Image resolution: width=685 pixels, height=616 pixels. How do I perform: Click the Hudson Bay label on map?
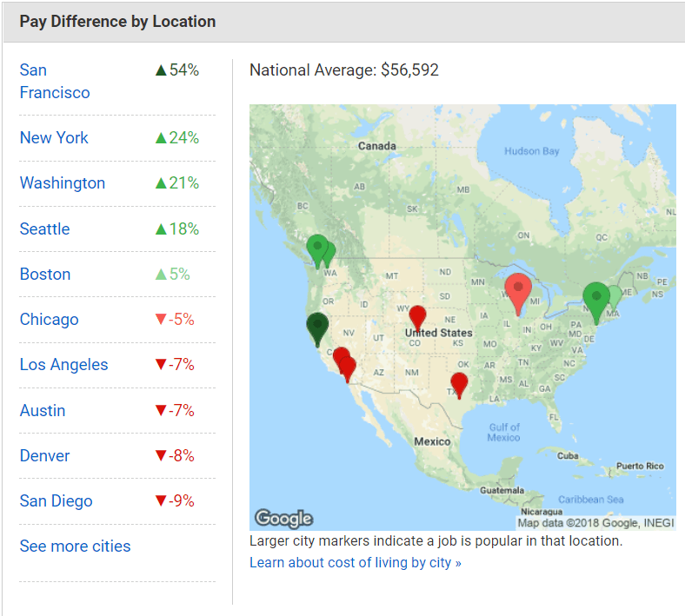(x=532, y=151)
